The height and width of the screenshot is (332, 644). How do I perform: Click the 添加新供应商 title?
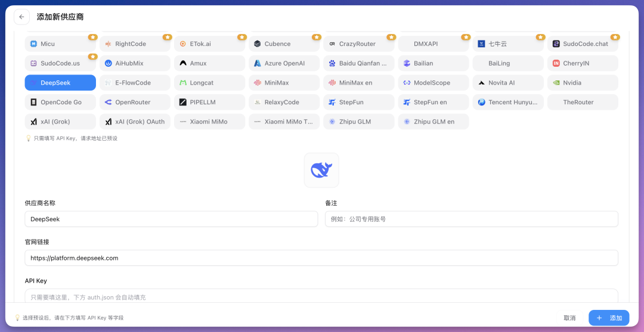click(60, 17)
